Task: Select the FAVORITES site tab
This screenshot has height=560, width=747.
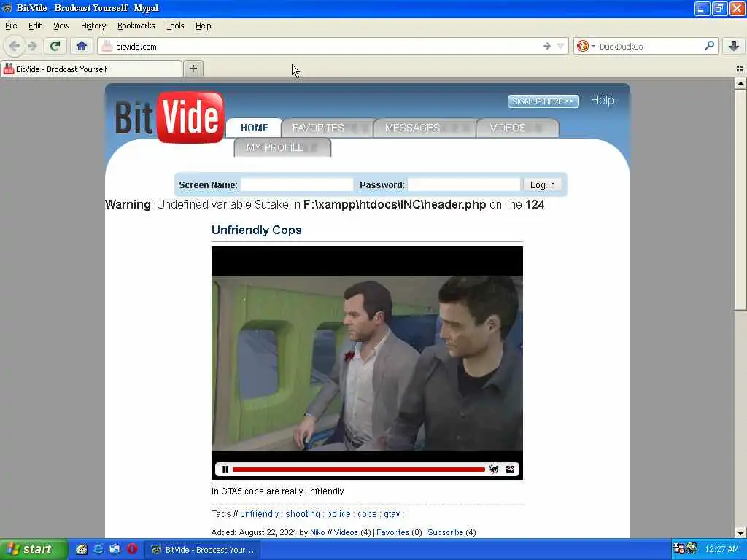Action: [328, 128]
